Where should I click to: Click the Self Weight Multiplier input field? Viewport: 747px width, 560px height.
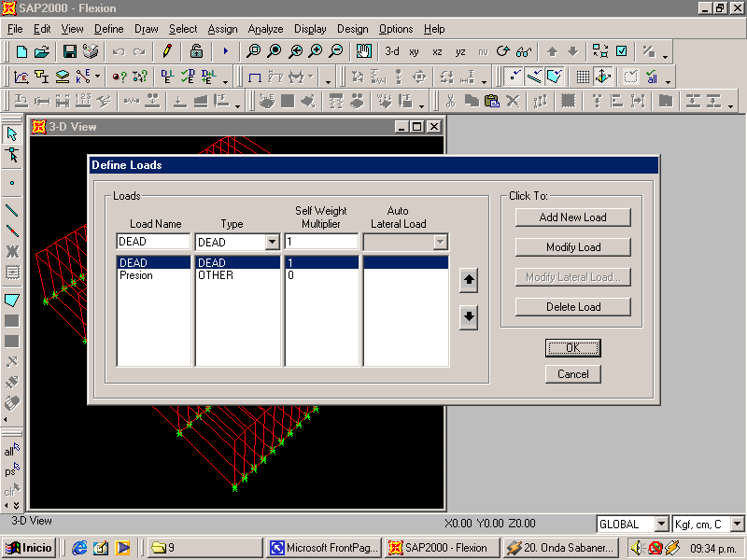[321, 242]
